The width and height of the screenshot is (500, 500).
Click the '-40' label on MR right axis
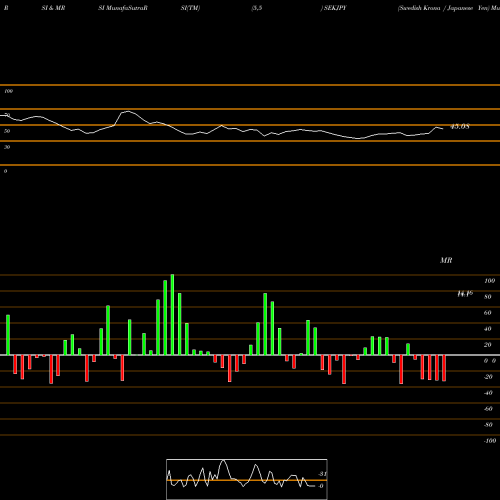pos(488,393)
